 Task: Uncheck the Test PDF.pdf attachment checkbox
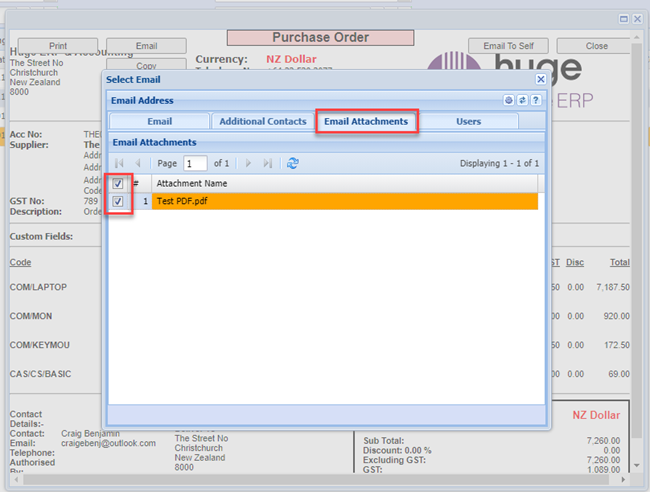(x=119, y=202)
